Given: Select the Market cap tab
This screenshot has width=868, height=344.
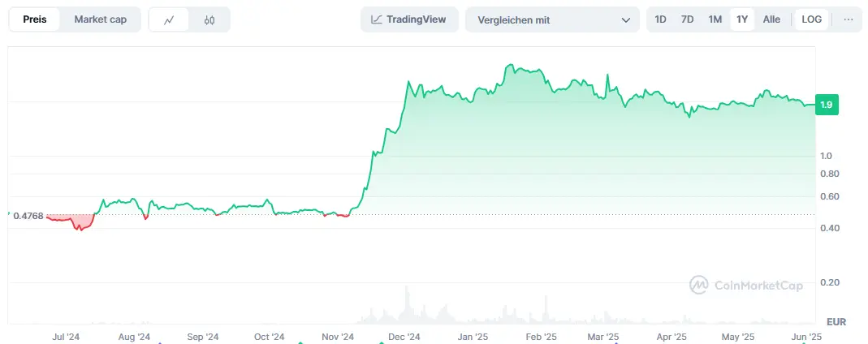Looking at the screenshot, I should coord(101,19).
